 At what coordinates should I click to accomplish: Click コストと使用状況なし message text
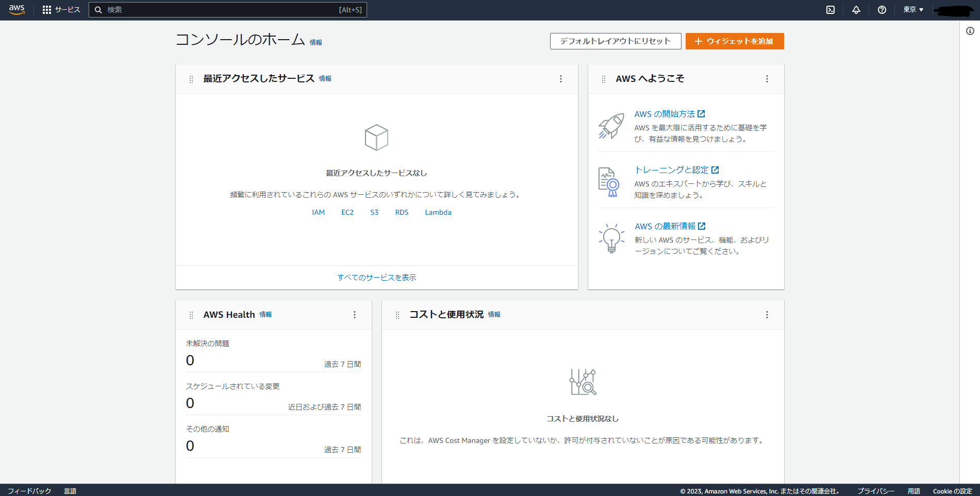click(583, 419)
